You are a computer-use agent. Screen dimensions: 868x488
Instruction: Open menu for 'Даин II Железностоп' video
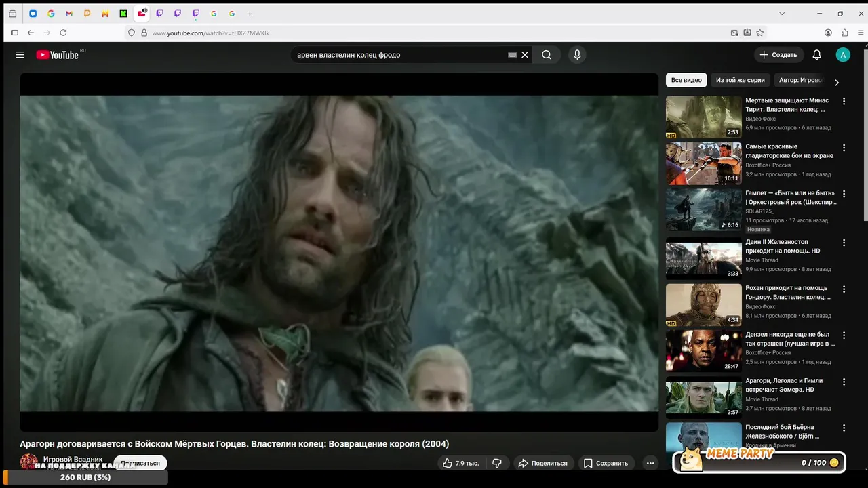(844, 243)
